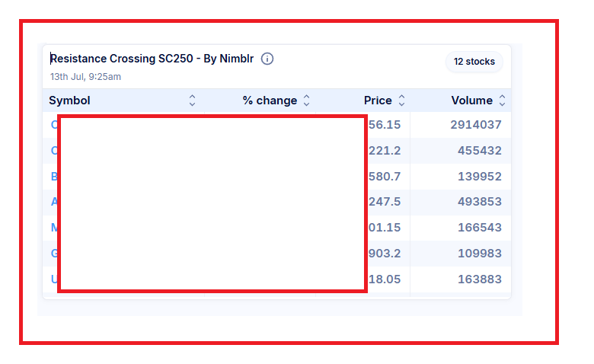Click price cell ending 56.15

coord(385,125)
